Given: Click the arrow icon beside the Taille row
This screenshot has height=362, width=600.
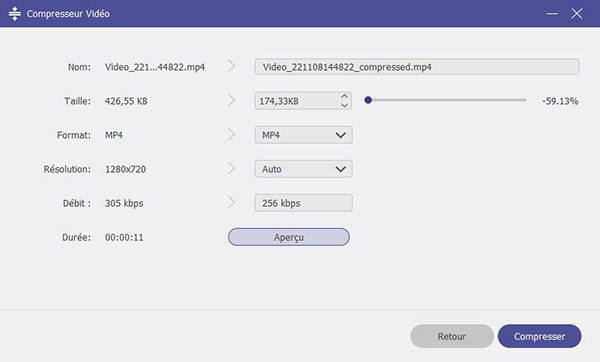Looking at the screenshot, I should pos(232,100).
